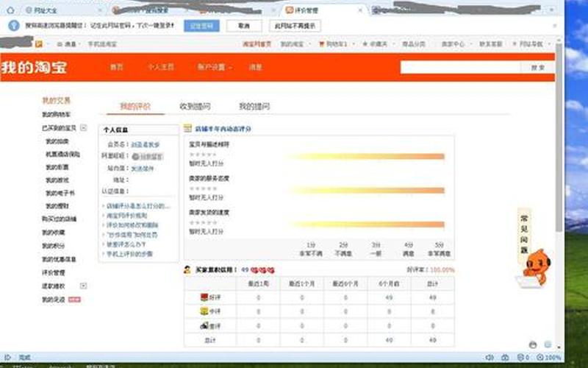Open 评价管理 in the sidebar
The width and height of the screenshot is (588, 368).
point(53,272)
